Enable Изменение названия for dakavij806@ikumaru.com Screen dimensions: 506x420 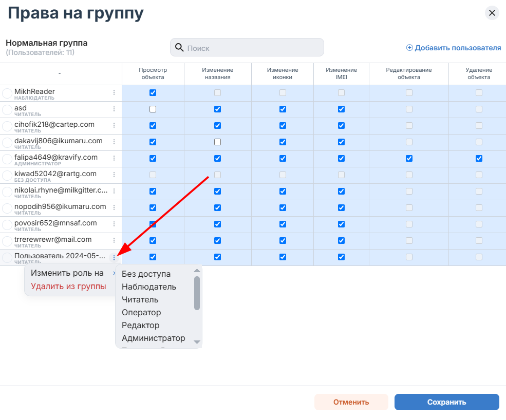(217, 142)
